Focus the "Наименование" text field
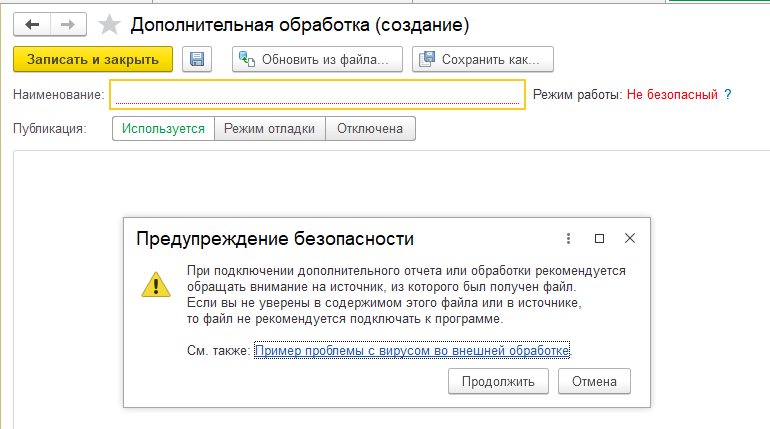 [x=316, y=94]
